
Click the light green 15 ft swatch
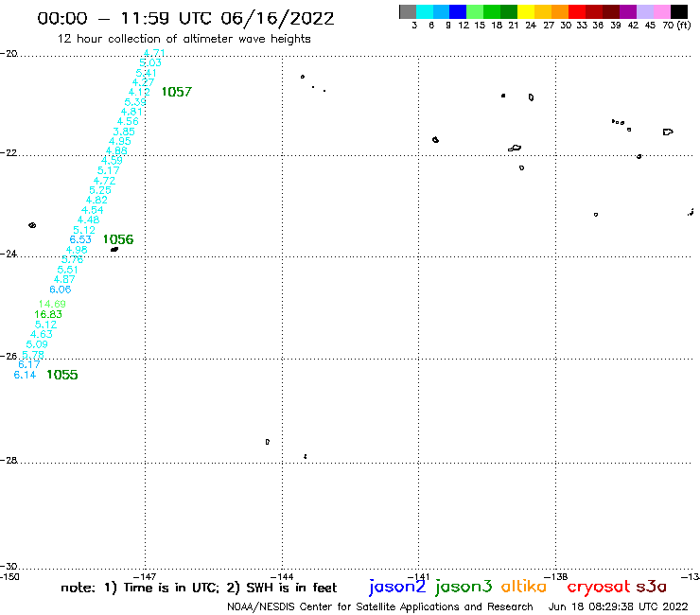click(x=475, y=11)
